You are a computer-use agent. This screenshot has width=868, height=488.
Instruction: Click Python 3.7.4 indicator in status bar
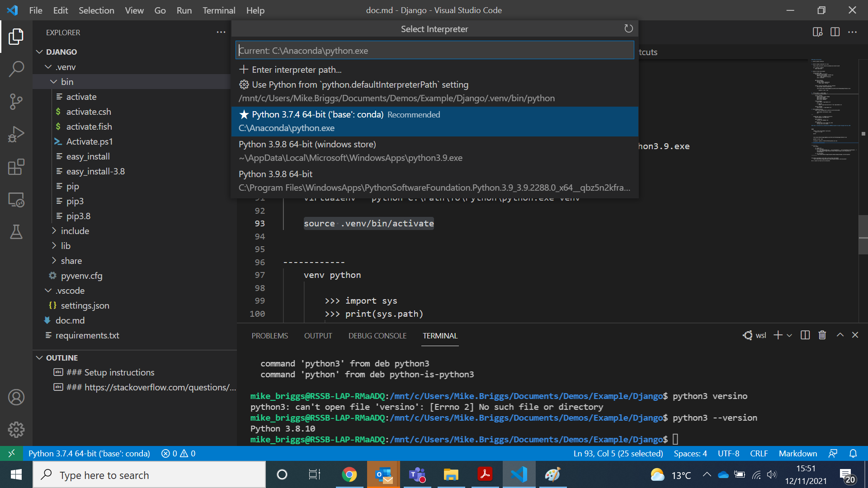point(89,453)
